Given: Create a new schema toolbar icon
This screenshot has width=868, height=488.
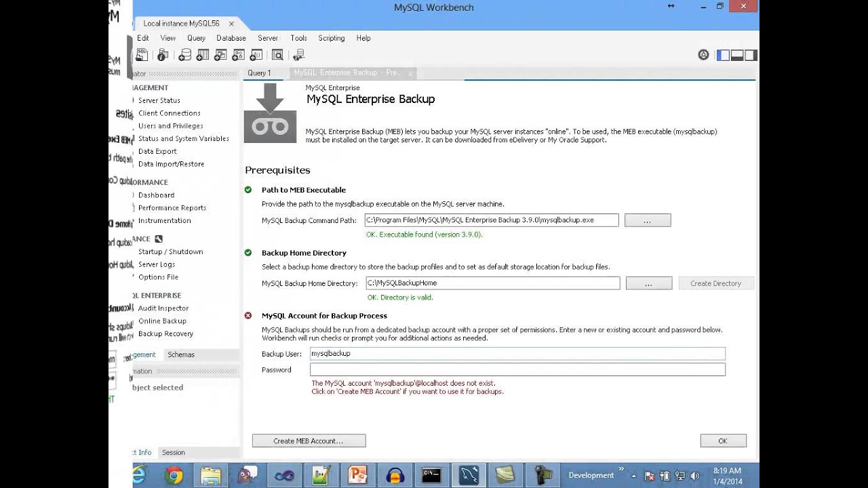Looking at the screenshot, I should coord(184,55).
